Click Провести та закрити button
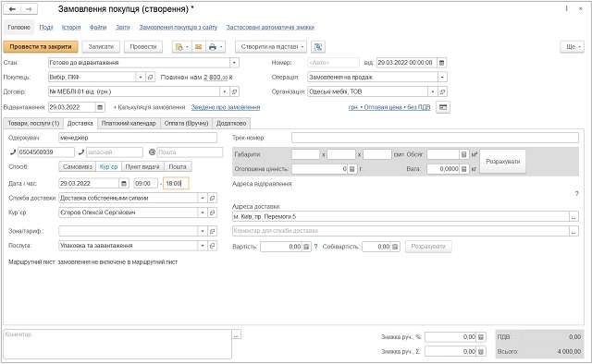 pos(41,47)
